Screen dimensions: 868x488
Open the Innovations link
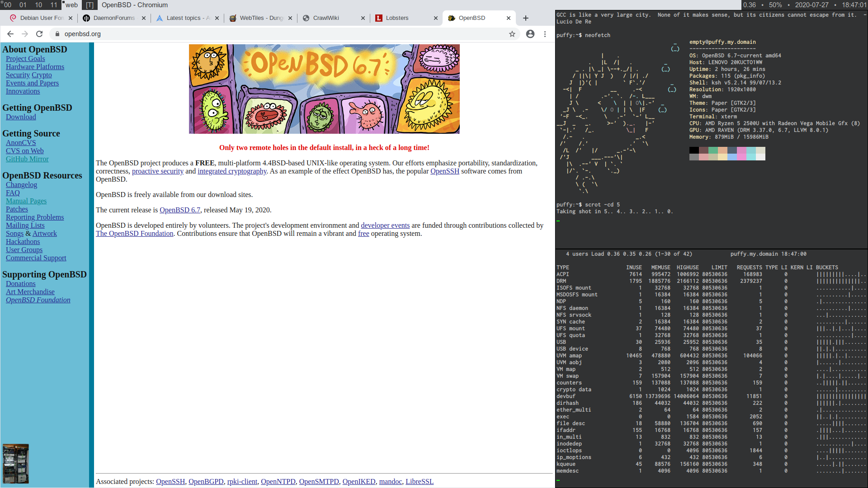coord(23,91)
